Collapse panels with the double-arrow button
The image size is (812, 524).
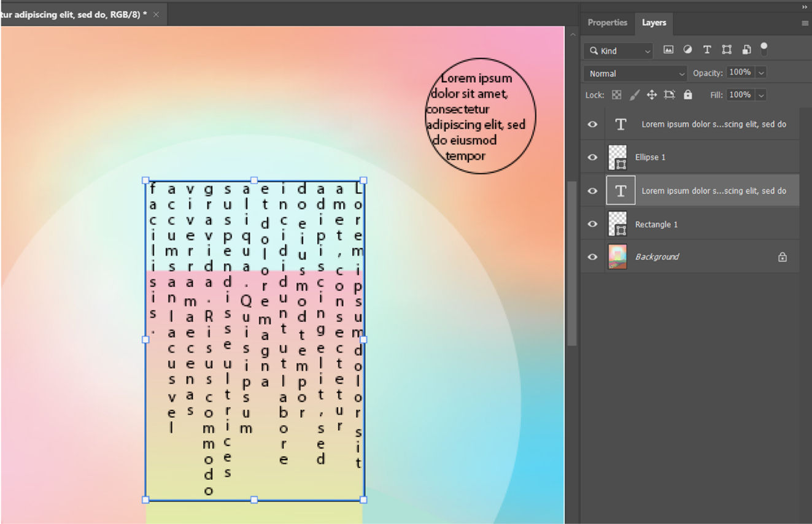coord(805,7)
